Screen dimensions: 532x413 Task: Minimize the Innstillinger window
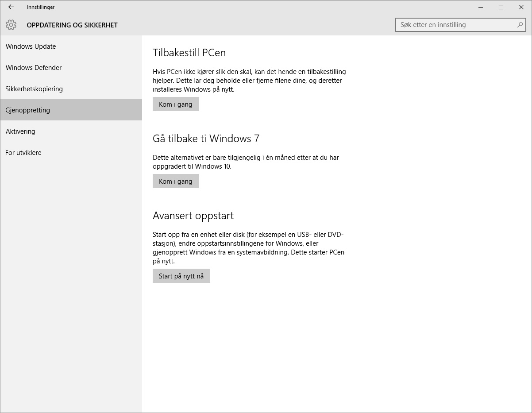click(481, 7)
